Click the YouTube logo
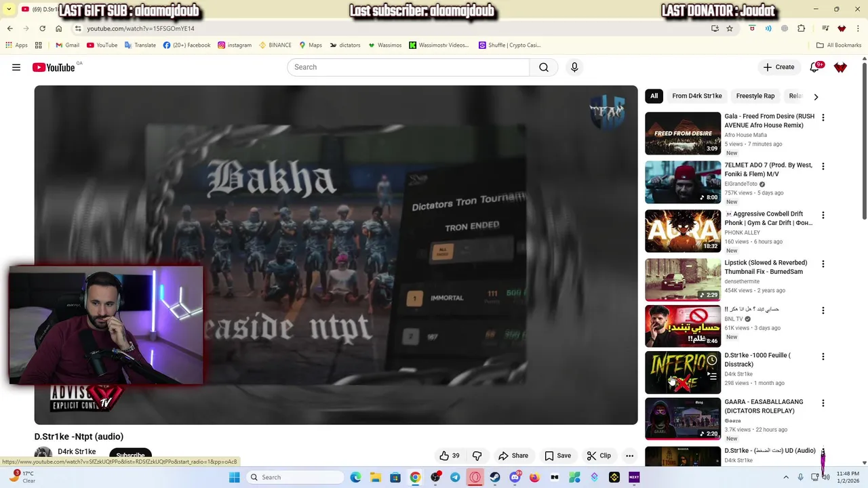This screenshot has width=868, height=488. tap(54, 67)
